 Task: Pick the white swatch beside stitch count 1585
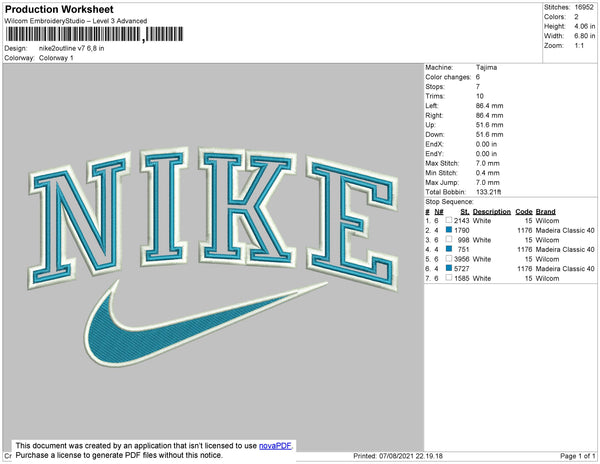coord(449,278)
